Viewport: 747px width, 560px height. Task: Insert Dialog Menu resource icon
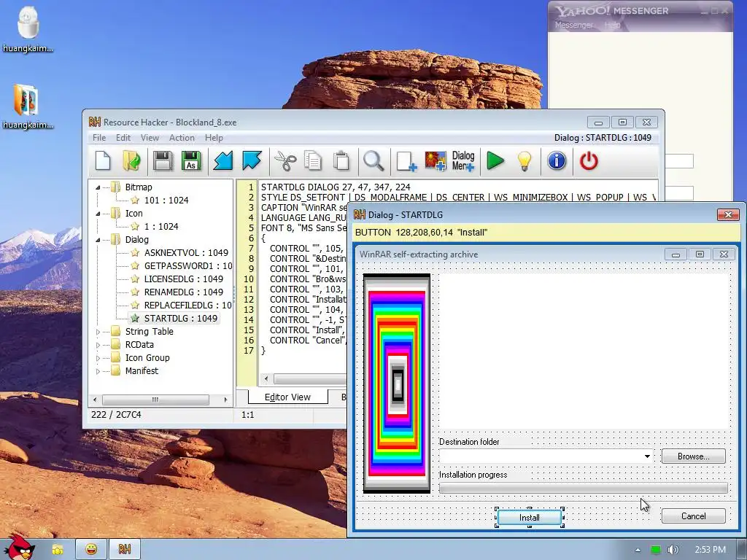[463, 160]
